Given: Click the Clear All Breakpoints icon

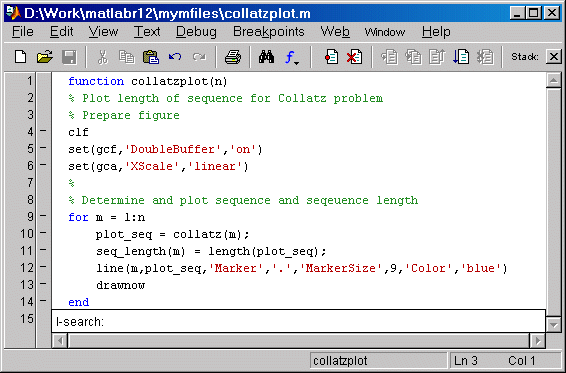Looking at the screenshot, I should click(x=354, y=57).
